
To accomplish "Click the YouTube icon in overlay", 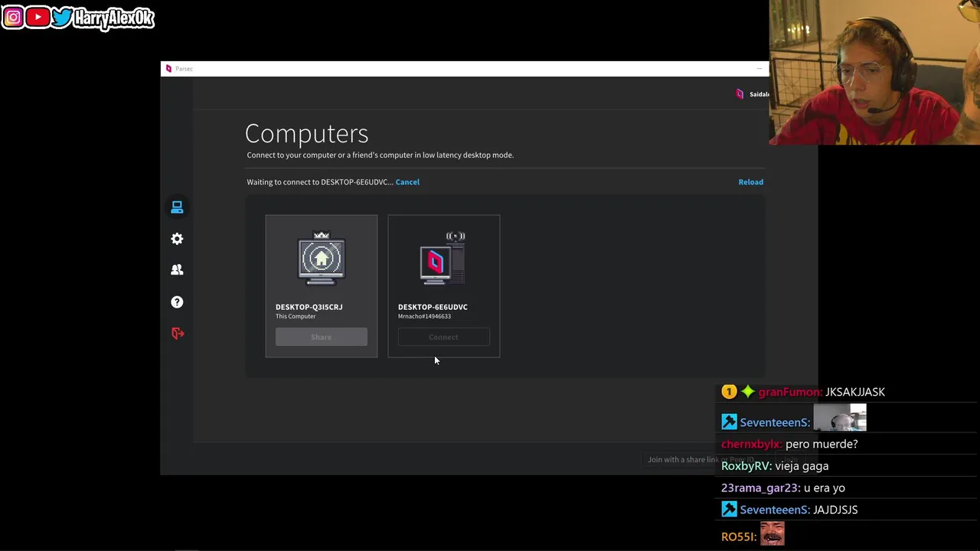I will point(38,17).
